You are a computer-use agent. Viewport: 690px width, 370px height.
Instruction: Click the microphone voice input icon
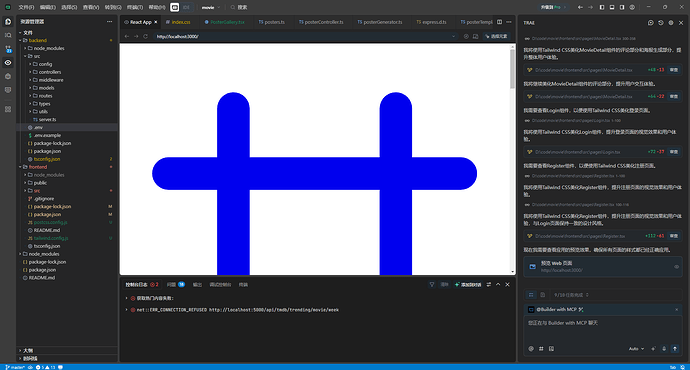(x=664, y=348)
